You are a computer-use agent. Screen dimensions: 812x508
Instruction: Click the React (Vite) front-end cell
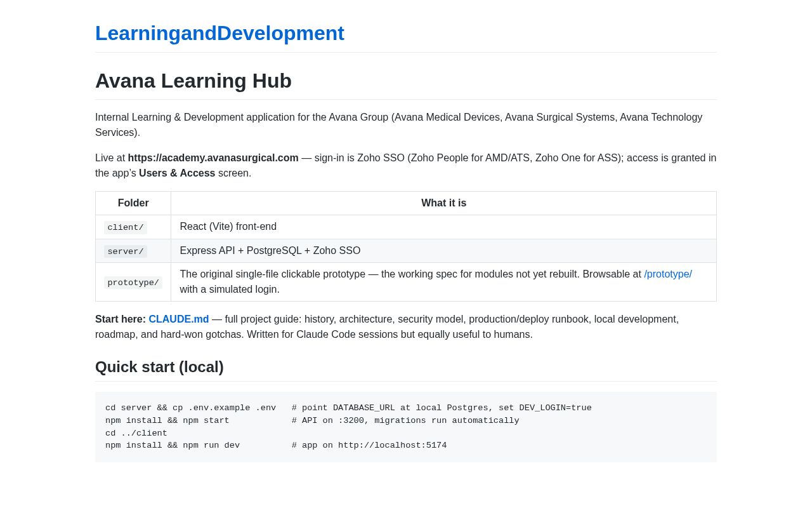(443, 227)
